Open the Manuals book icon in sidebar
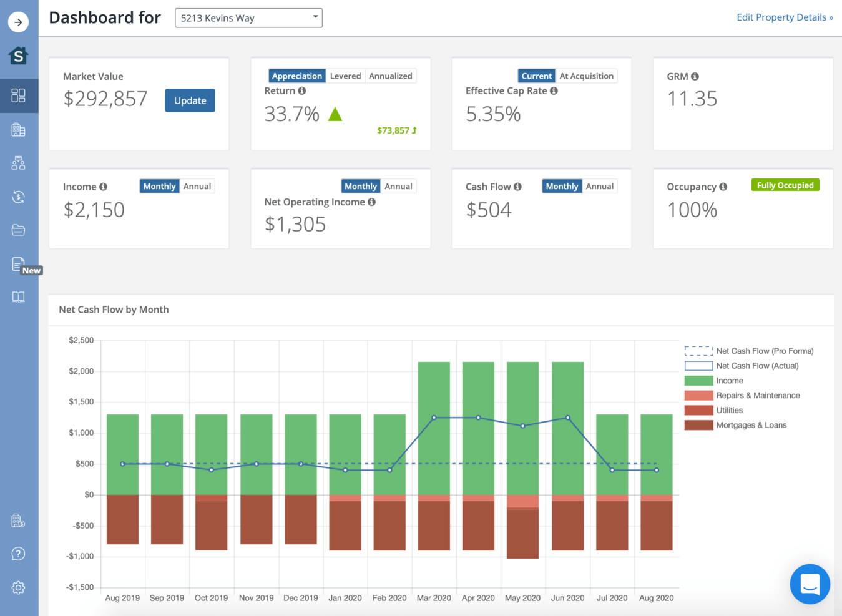 pyautogui.click(x=19, y=296)
